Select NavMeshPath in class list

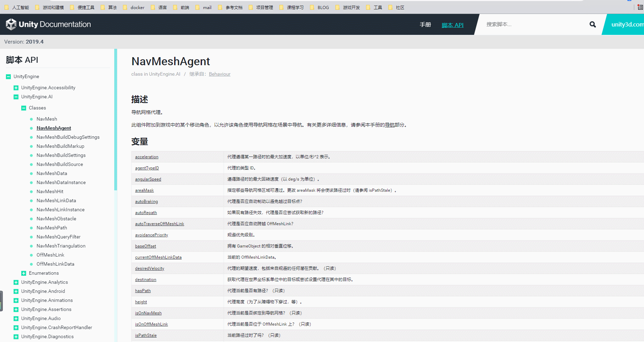pos(52,228)
